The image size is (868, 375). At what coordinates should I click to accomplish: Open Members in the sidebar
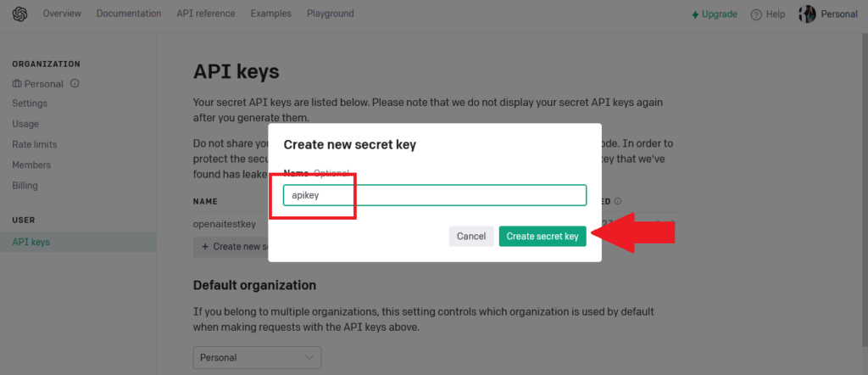pos(31,165)
